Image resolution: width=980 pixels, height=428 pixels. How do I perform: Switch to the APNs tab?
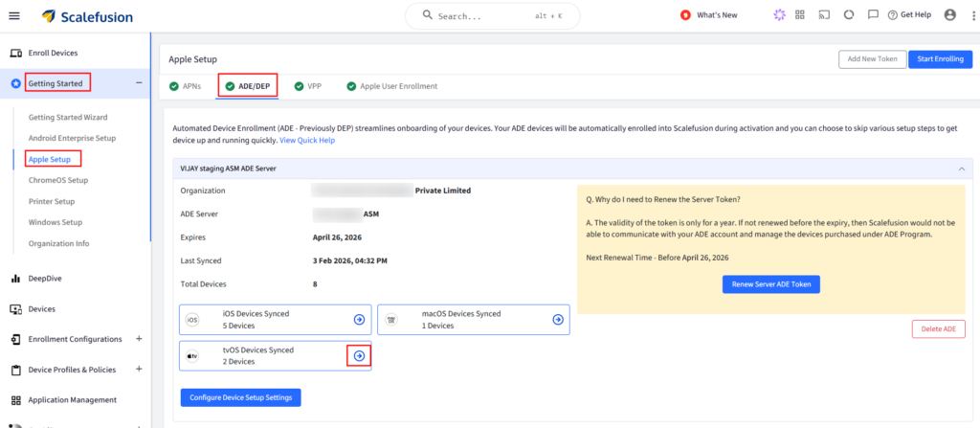coord(185,86)
